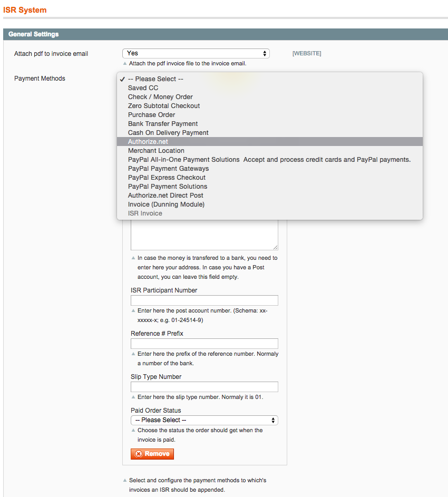Pick Cash On Delivery Payment option

click(168, 133)
